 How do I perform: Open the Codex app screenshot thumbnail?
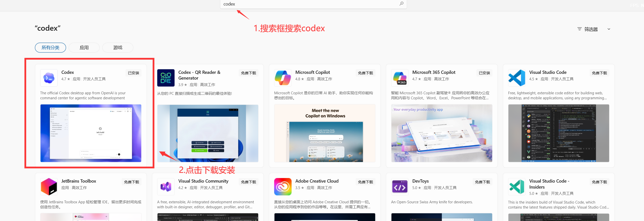coord(91,133)
